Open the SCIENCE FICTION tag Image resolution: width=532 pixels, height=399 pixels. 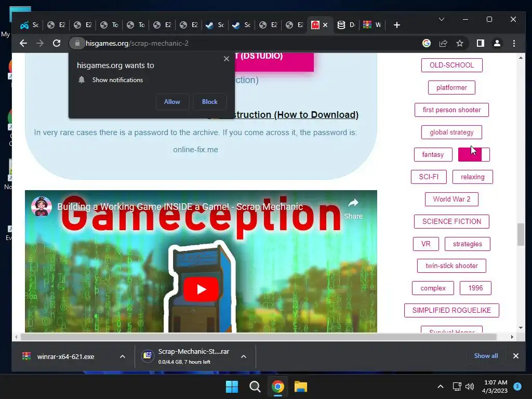[x=451, y=221]
